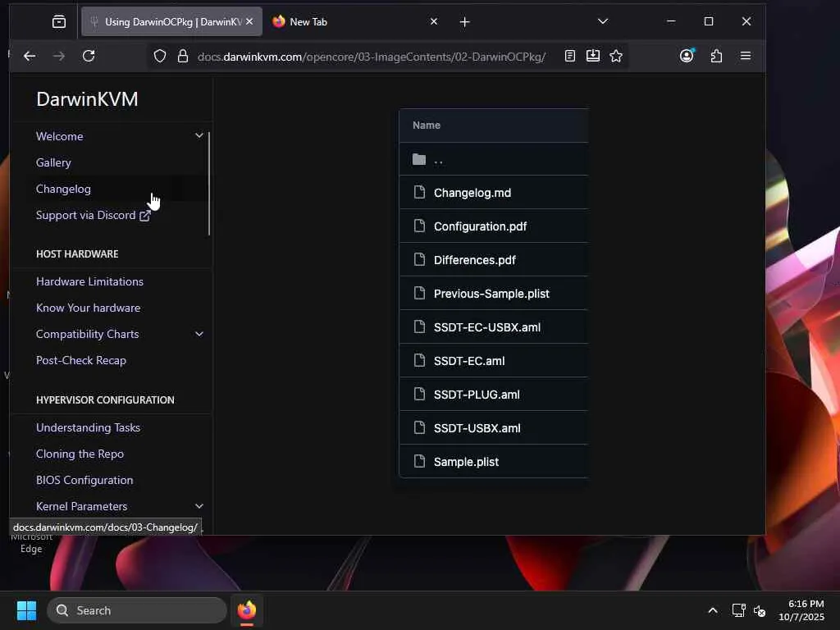
Task: Go back to the previous page
Action: 30,56
